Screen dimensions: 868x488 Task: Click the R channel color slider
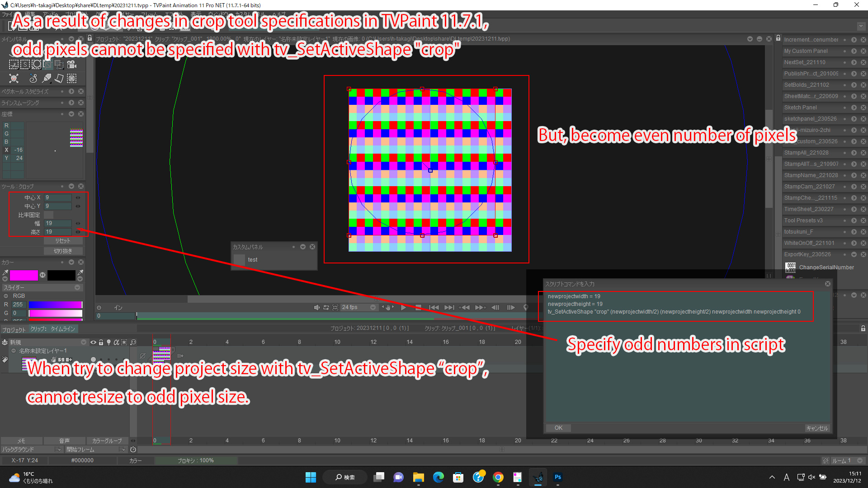55,305
